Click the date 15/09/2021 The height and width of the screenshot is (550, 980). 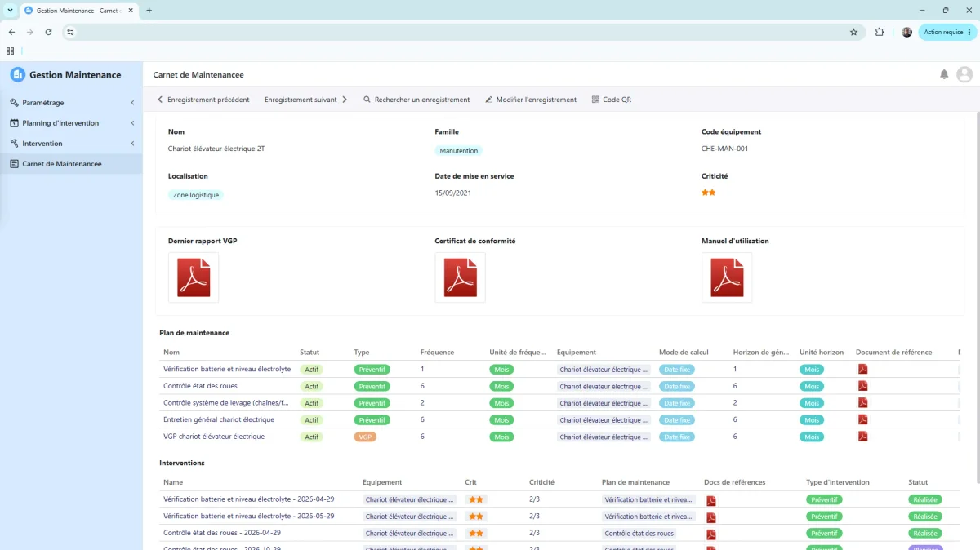pos(453,193)
